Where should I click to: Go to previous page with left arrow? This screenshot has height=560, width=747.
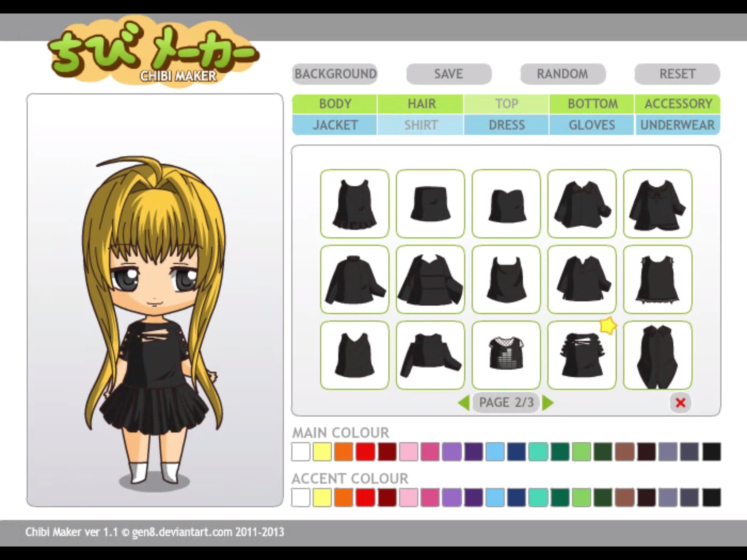464,403
